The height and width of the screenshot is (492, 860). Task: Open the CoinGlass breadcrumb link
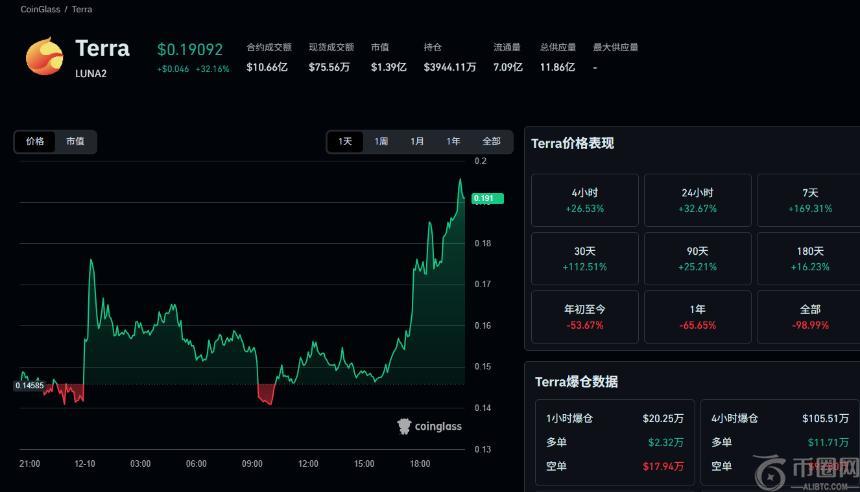click(39, 9)
